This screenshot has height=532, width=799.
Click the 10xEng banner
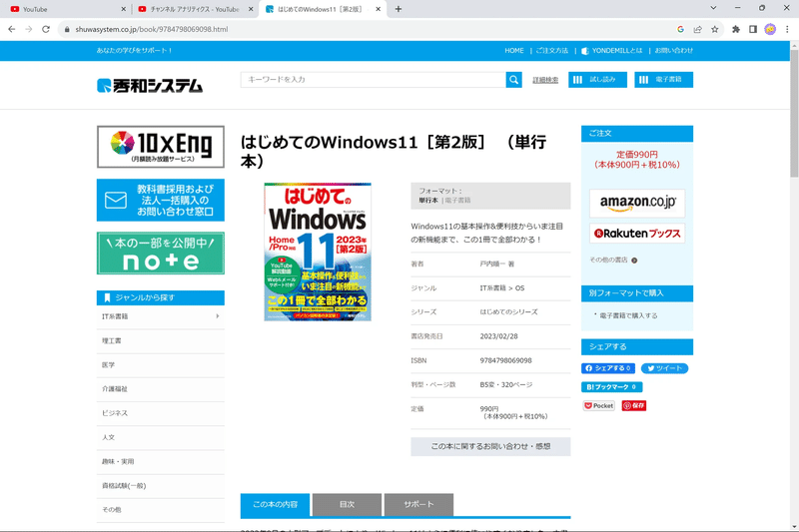click(x=161, y=147)
